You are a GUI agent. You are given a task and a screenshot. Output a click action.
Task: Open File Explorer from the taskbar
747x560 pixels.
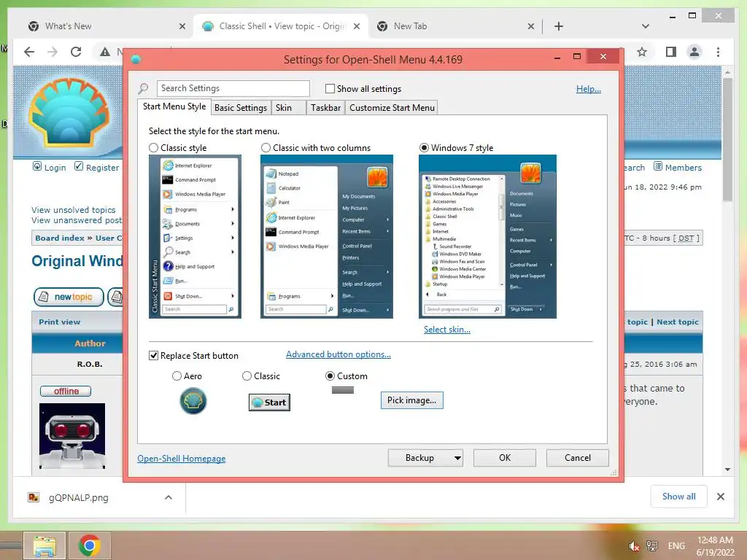point(44,545)
